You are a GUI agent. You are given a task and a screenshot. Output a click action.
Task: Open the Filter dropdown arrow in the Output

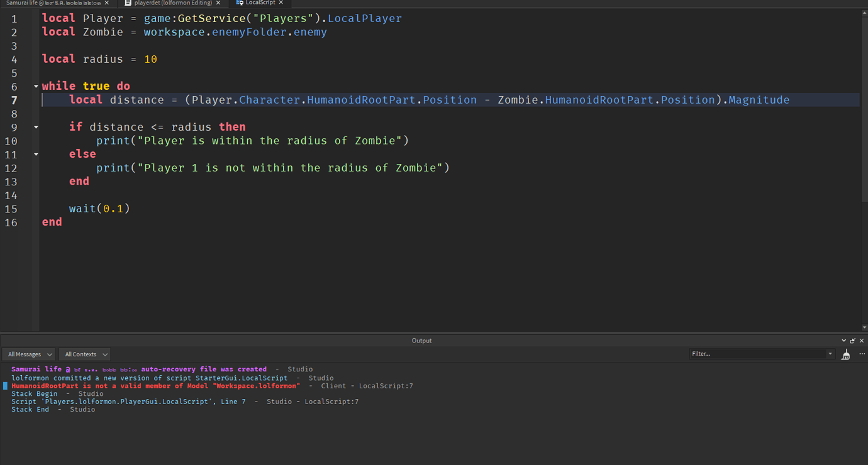pos(831,353)
